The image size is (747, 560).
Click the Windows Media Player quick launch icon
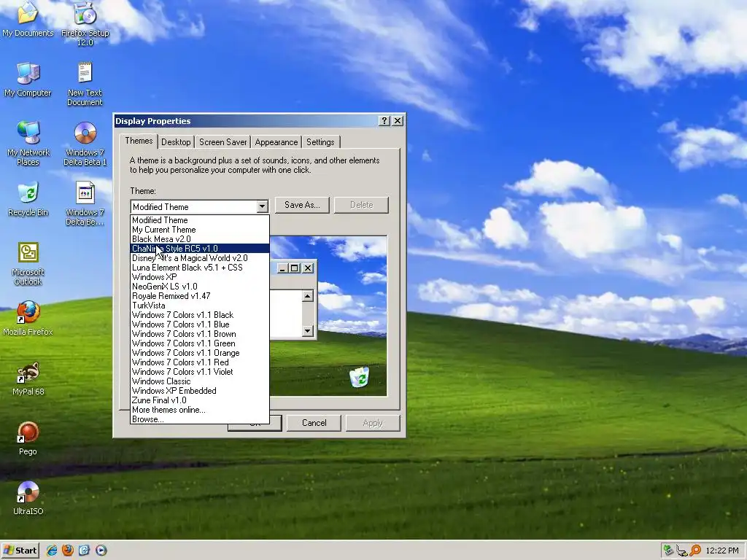(101, 551)
